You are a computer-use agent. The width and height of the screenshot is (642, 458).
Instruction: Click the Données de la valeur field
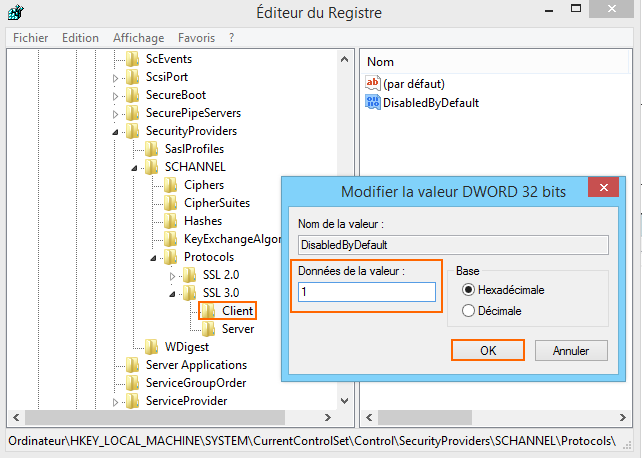coord(367,292)
